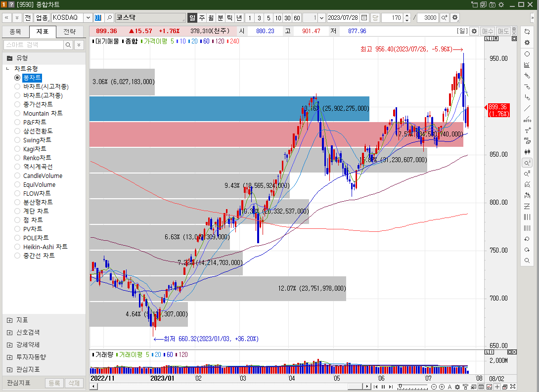Viewport: 539px width, 392px height.
Task: Click the 60 minute interval button
Action: (x=297, y=17)
